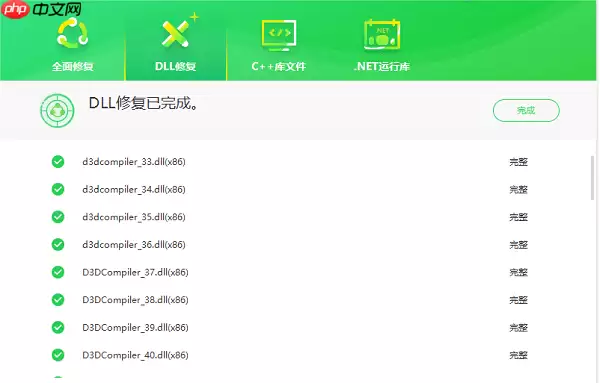
Task: Open the C++库文件 monitor icon
Action: pos(279,35)
